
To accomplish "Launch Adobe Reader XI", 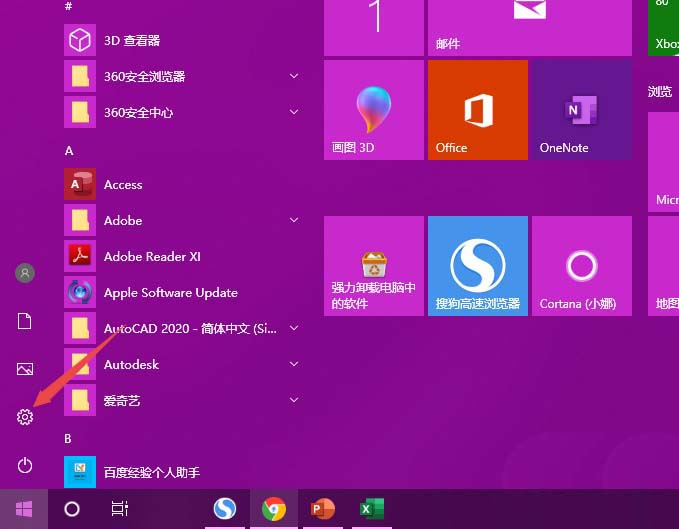I will point(182,256).
